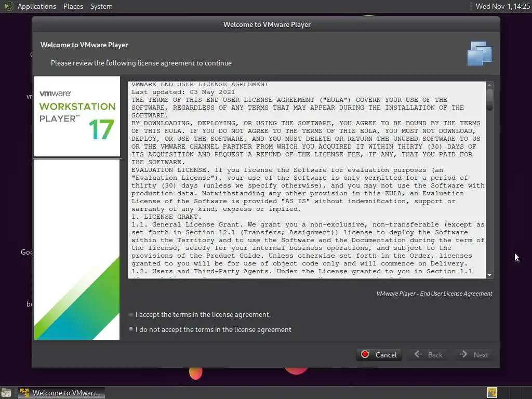Select 'Welcome to VMwar...' taskbar entry
Screen dimensions: 532x399
tap(61, 393)
